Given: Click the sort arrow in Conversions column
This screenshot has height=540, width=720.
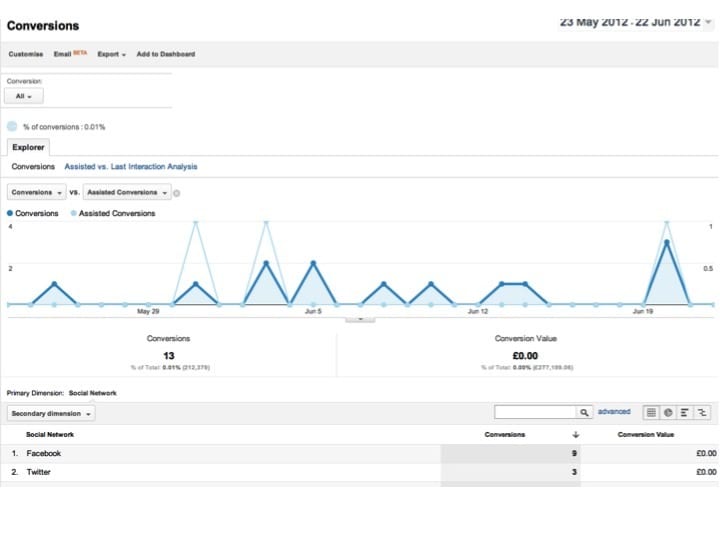Looking at the screenshot, I should pyautogui.click(x=575, y=434).
